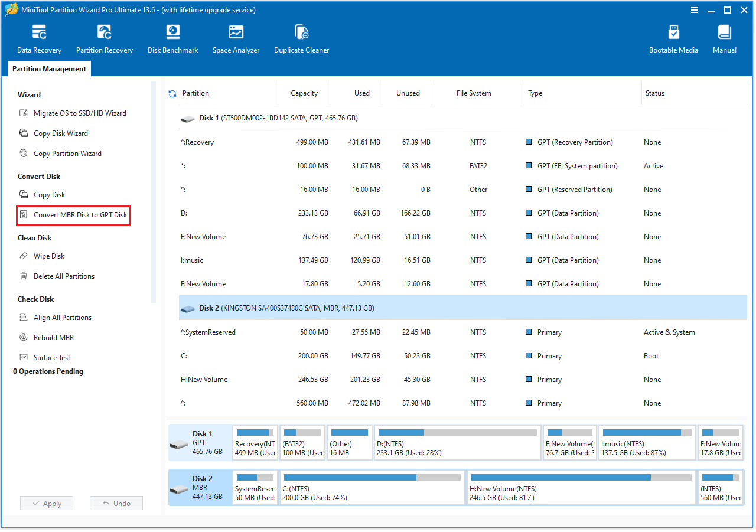Select I:music partition row
Image resolution: width=756 pixels, height=532 pixels.
tap(462, 260)
